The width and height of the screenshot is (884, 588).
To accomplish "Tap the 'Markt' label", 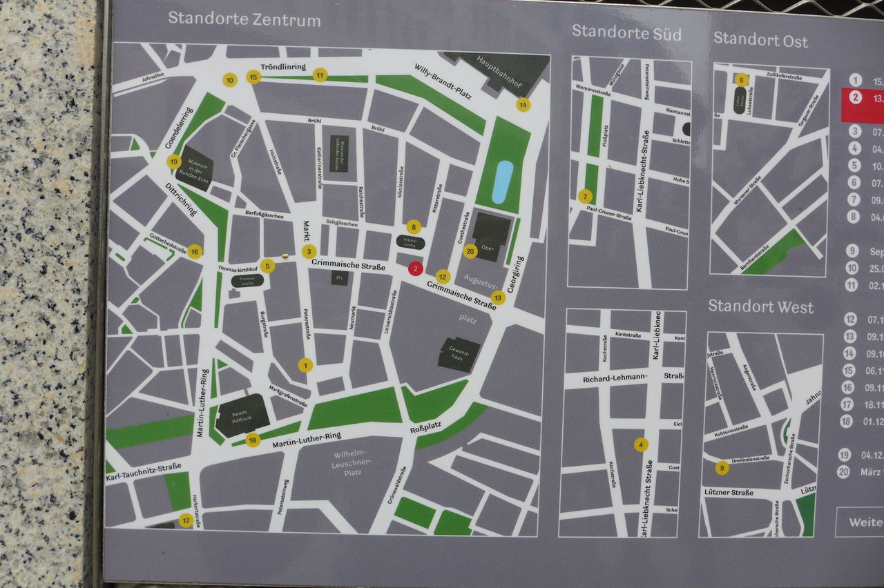I will coord(307,231).
